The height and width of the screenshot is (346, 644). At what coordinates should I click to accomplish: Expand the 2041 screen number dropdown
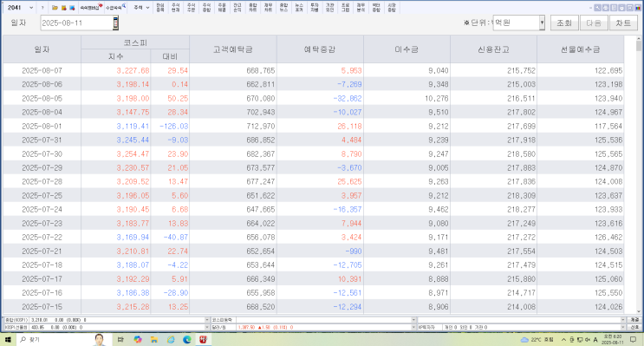[x=31, y=8]
